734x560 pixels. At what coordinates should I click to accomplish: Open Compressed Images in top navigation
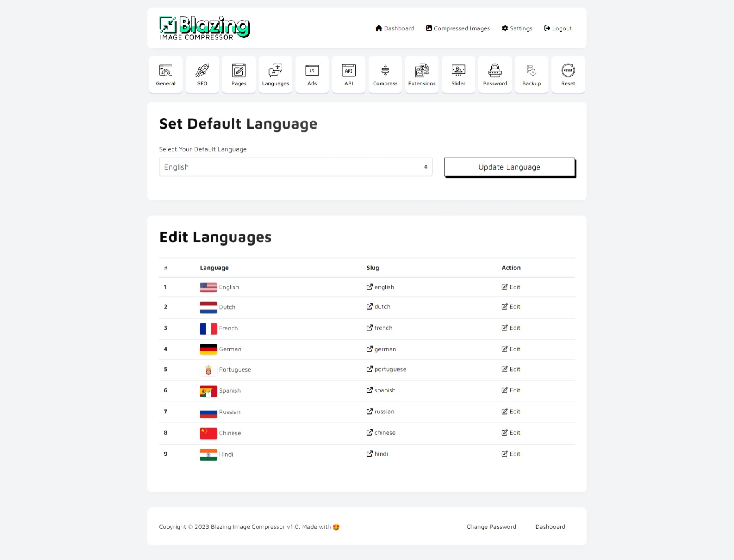tap(458, 28)
